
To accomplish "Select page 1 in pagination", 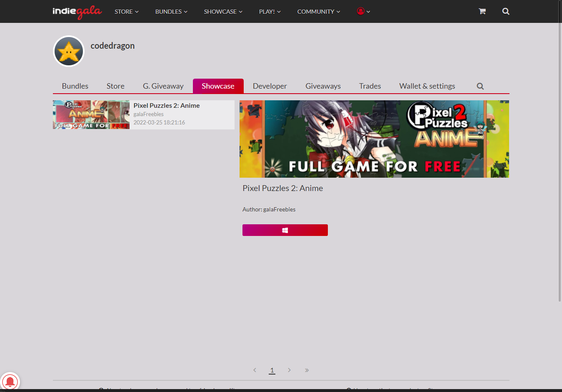I will pyautogui.click(x=272, y=370).
